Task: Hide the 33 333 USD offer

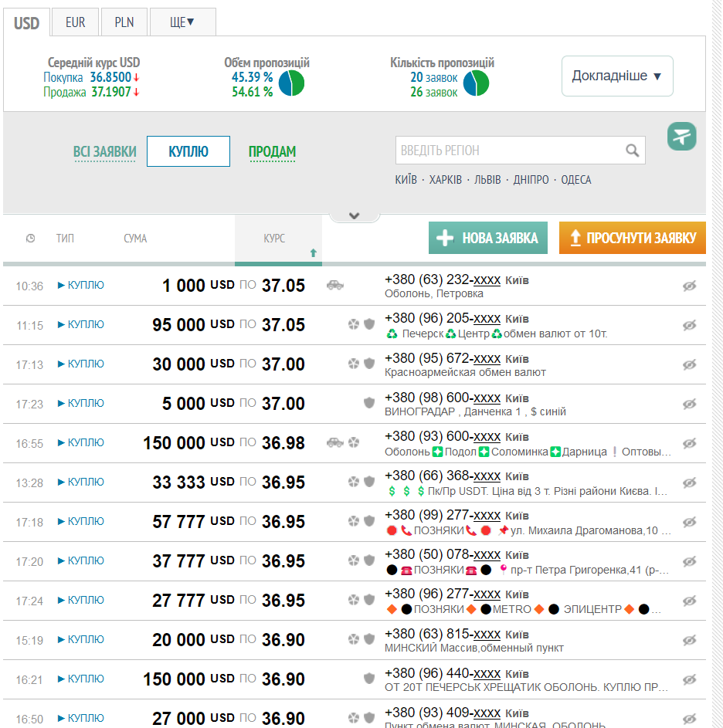Action: point(689,483)
